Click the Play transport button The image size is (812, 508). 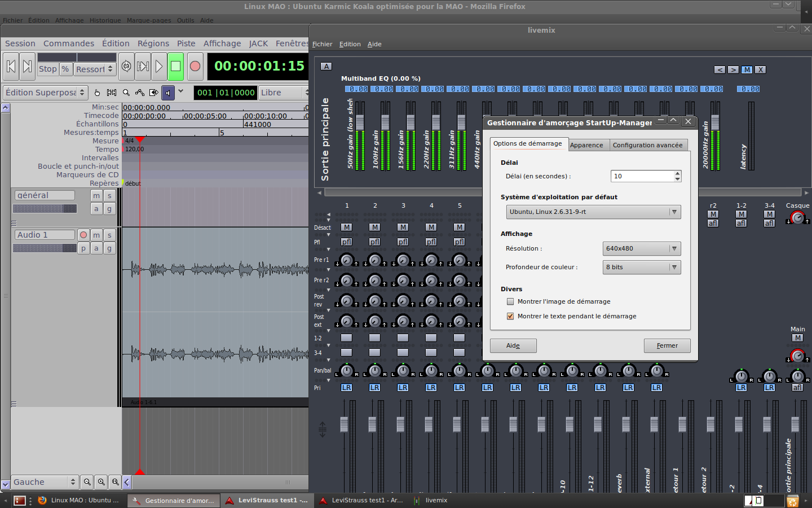click(159, 67)
